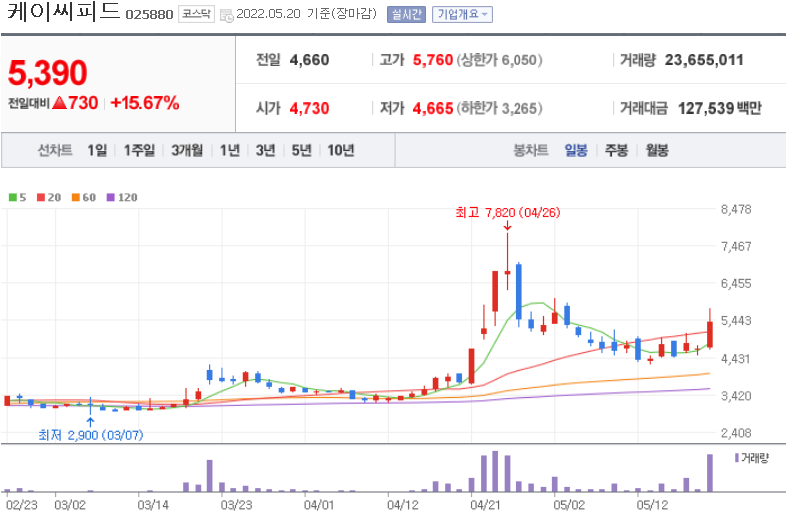Click the 5,443 price axis label
Viewport: 786px width, 517px height.
[x=736, y=320]
